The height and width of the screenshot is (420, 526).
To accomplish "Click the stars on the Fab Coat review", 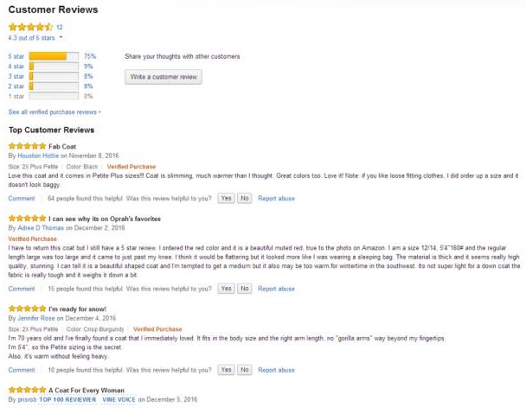I will (27, 146).
